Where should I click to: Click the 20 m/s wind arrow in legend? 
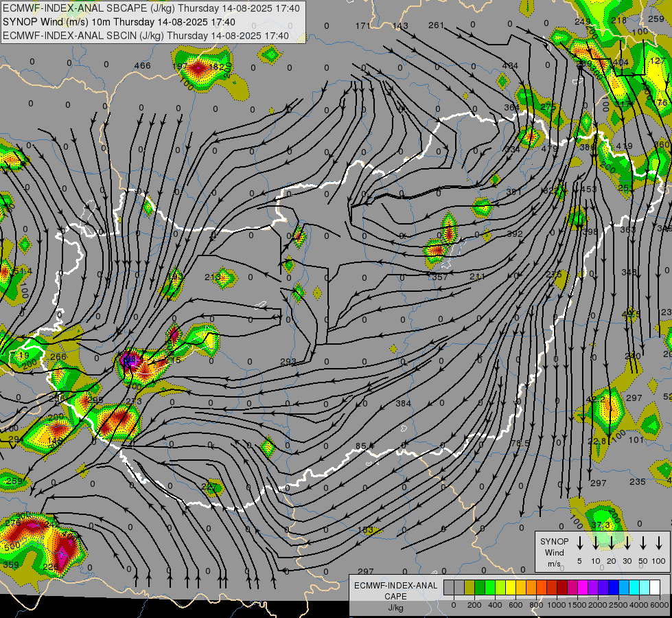[612, 543]
